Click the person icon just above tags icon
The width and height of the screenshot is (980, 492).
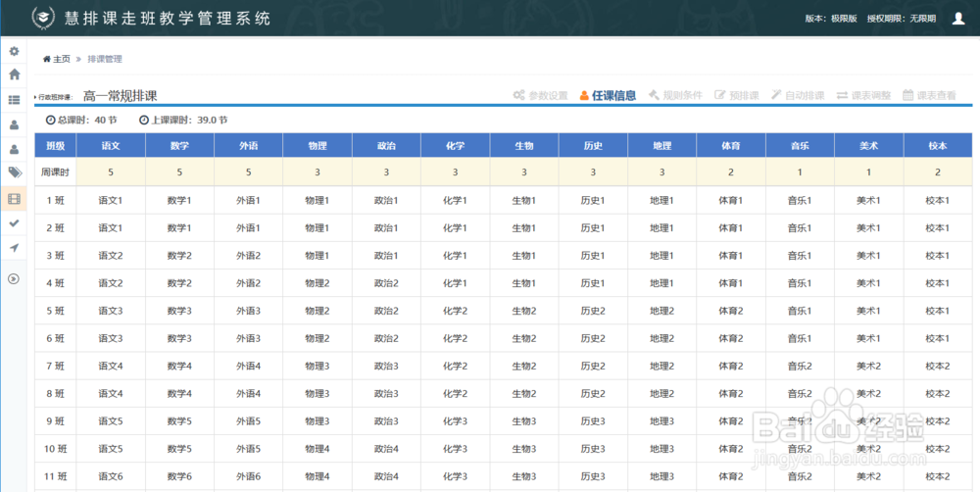(14, 149)
